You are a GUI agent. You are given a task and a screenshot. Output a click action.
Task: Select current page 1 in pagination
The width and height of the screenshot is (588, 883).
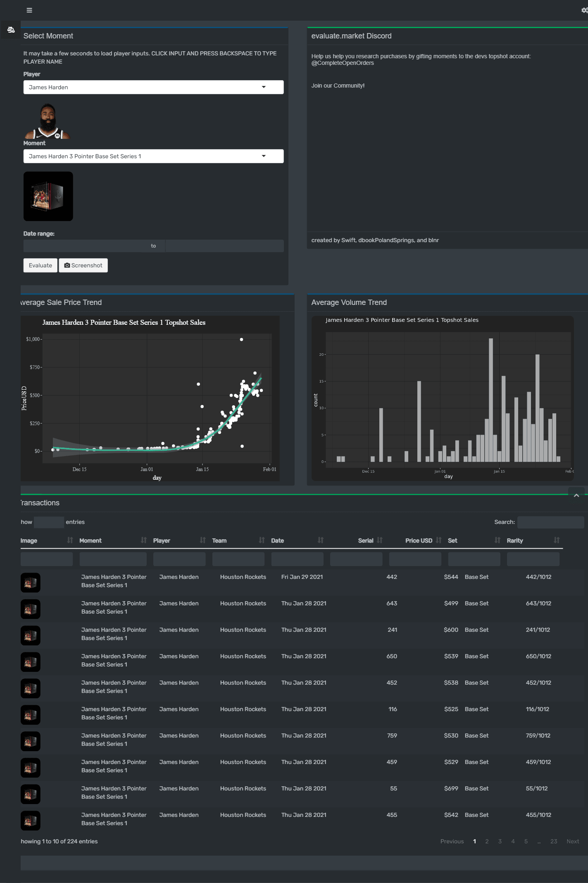[474, 841]
